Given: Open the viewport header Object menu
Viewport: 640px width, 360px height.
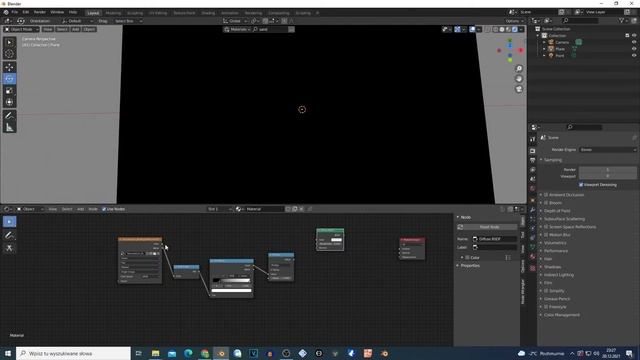Looking at the screenshot, I should click(x=89, y=29).
